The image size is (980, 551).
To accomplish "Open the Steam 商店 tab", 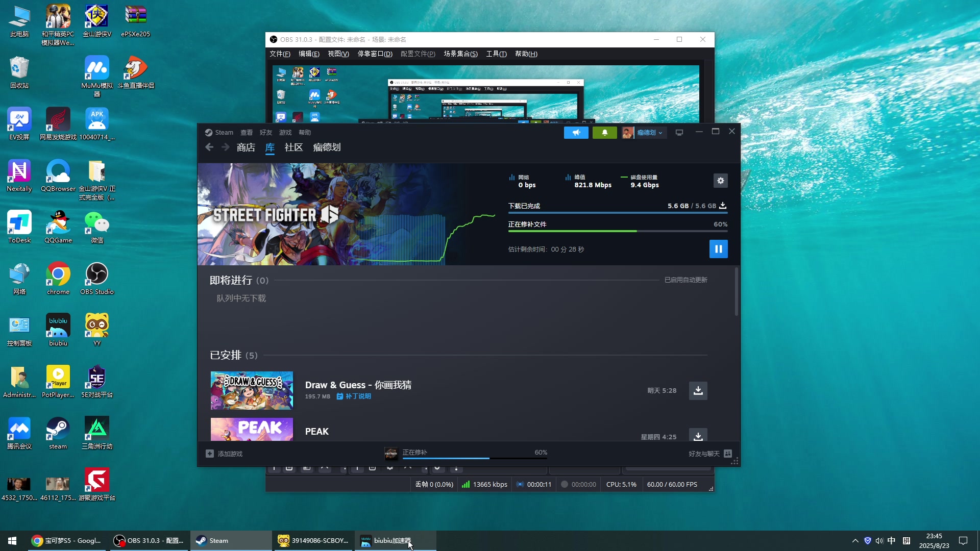I will pyautogui.click(x=246, y=147).
